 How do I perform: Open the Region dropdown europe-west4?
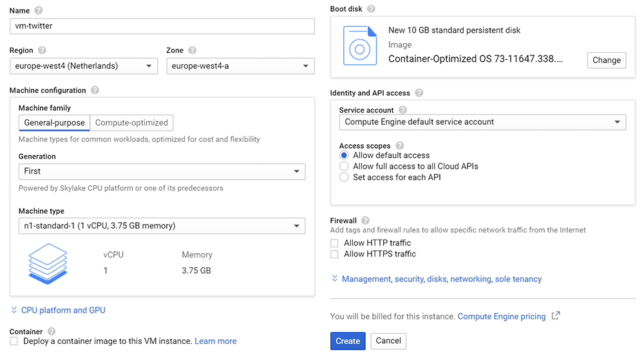pos(84,66)
